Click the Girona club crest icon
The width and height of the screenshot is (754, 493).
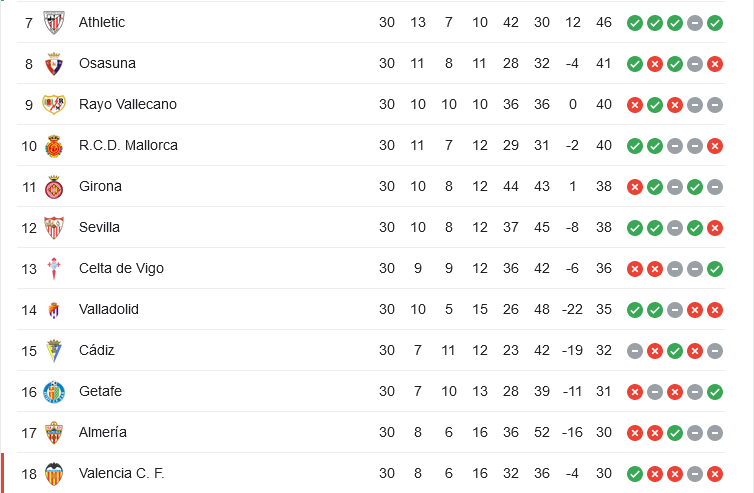pyautogui.click(x=54, y=186)
